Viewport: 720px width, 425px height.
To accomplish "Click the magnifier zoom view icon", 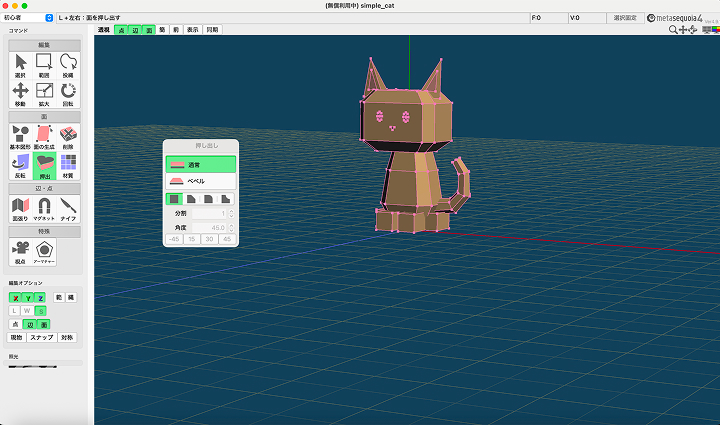I will tap(673, 30).
